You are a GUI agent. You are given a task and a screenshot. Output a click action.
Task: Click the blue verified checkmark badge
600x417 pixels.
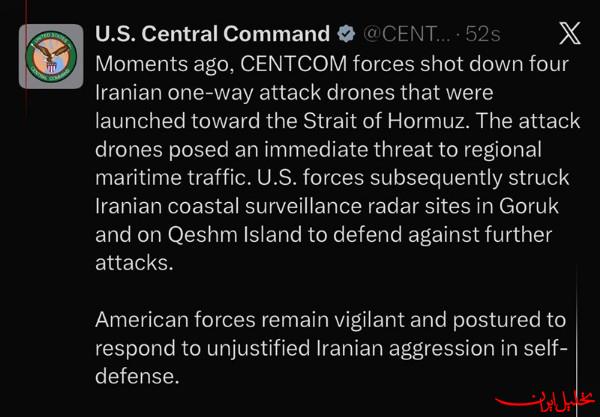[346, 34]
